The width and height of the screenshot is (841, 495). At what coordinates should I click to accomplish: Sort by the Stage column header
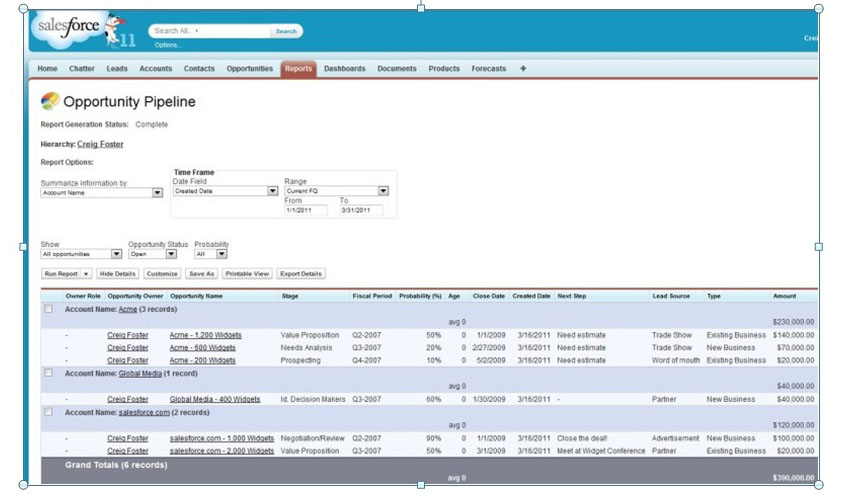coord(290,296)
